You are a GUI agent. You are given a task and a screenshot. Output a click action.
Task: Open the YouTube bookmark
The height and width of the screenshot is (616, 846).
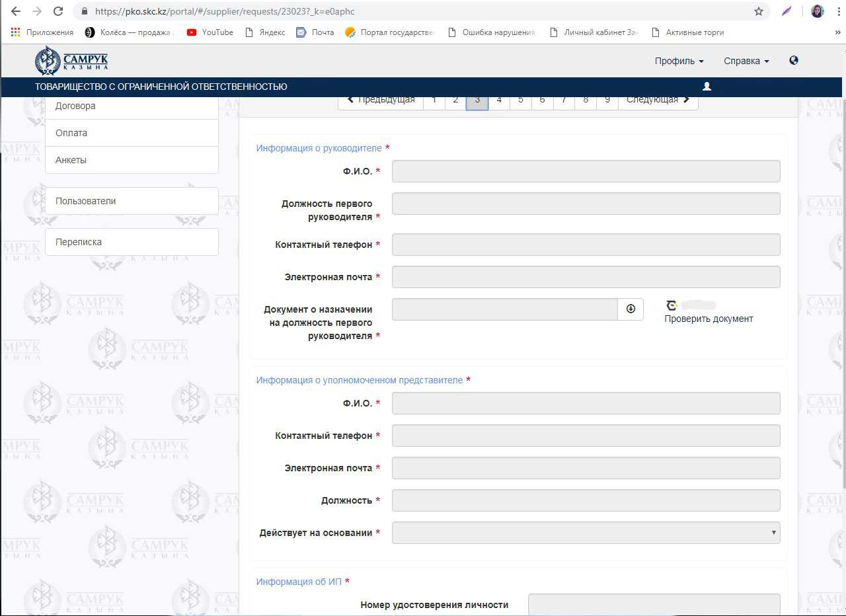(210, 32)
